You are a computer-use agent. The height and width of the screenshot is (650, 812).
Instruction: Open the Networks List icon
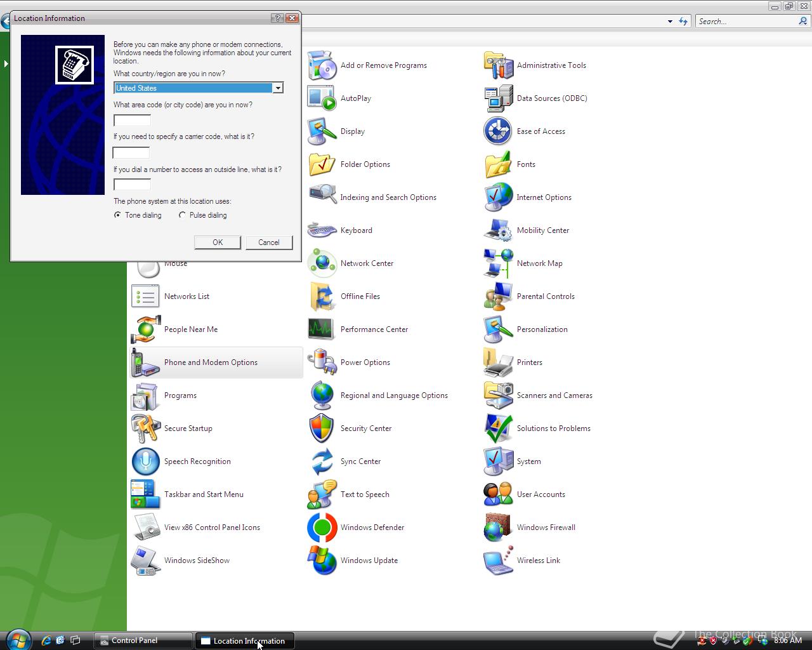point(146,296)
